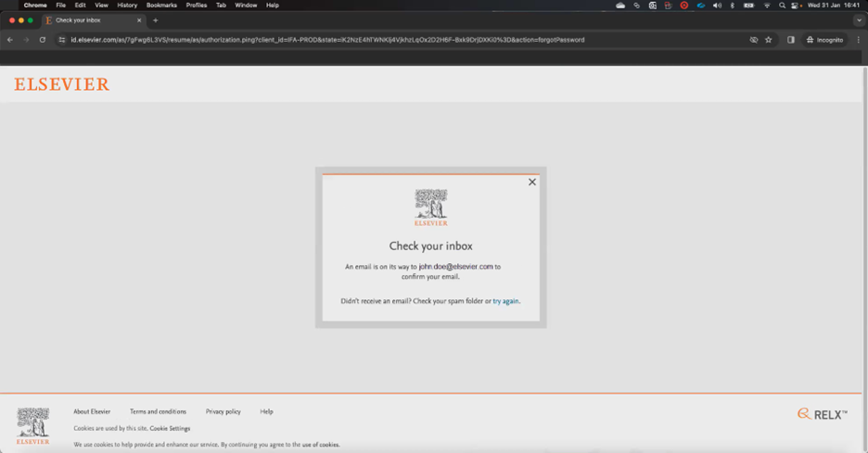
Task: Click the Check your inbox heading
Action: click(430, 246)
